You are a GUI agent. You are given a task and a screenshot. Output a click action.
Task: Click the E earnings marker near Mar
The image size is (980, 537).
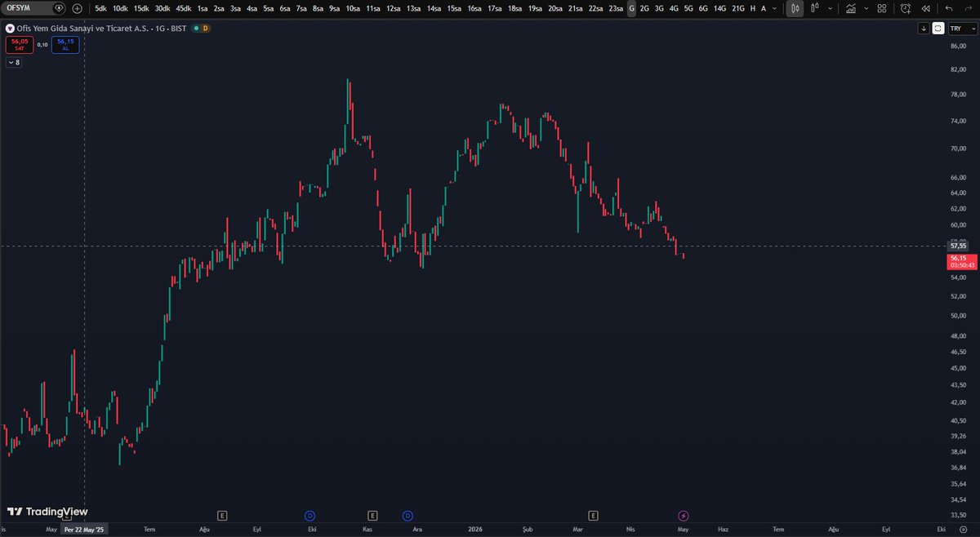point(595,515)
